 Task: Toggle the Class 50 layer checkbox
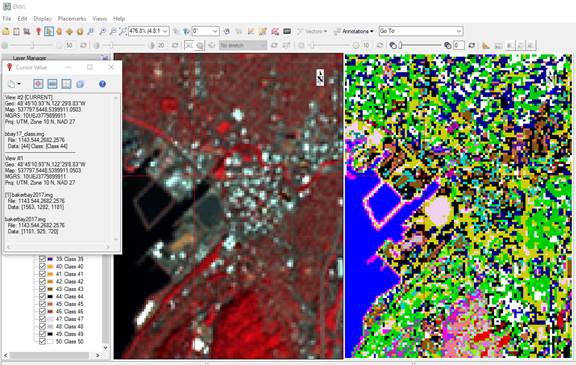coord(42,341)
